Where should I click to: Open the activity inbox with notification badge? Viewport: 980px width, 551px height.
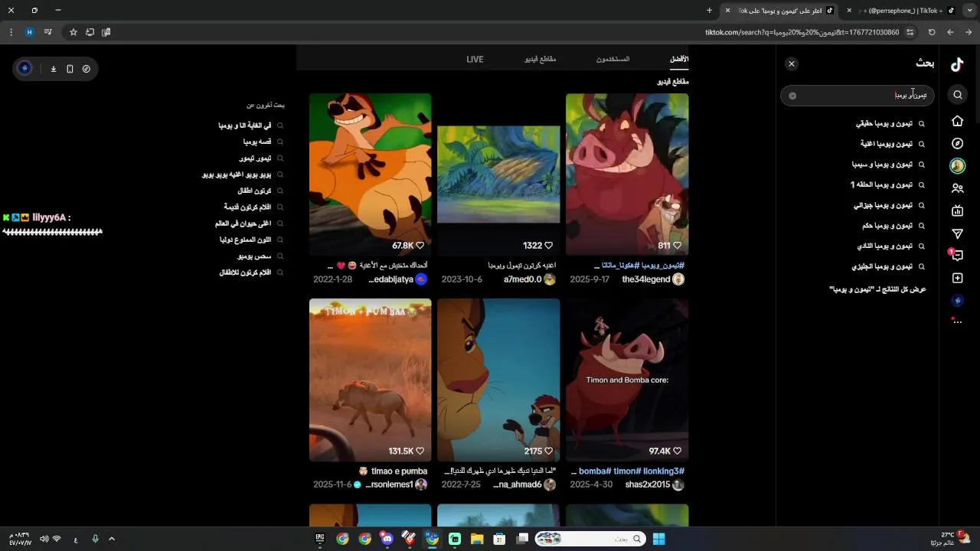click(957, 256)
